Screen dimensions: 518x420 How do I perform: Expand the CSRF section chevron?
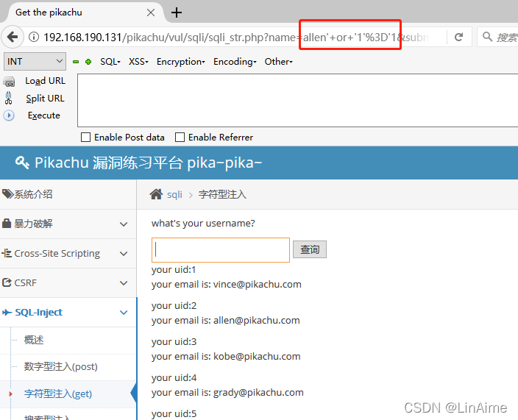124,283
